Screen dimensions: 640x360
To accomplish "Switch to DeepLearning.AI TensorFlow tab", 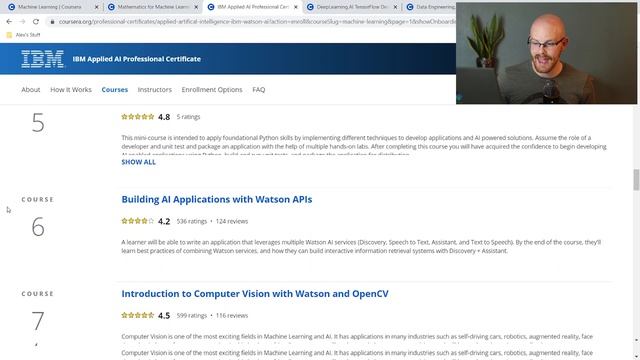I will pos(351,7).
